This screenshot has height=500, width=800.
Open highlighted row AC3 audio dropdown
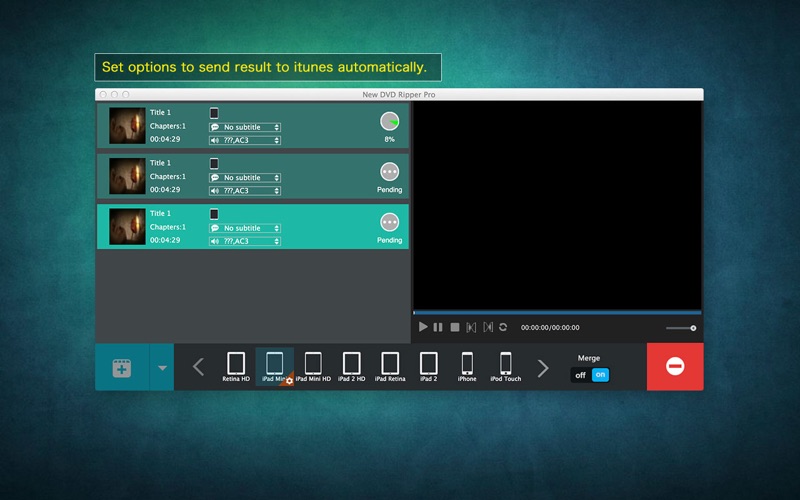pos(245,241)
